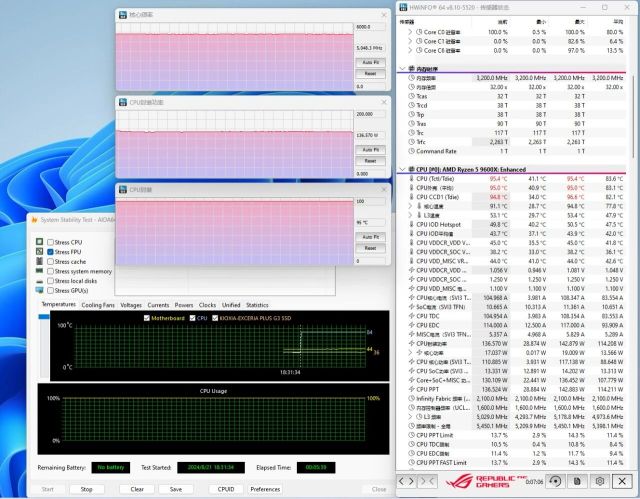640x499 pixels.
Task: Click the title icon of the 5,040.3 MHz graph window
Action: 123,15
